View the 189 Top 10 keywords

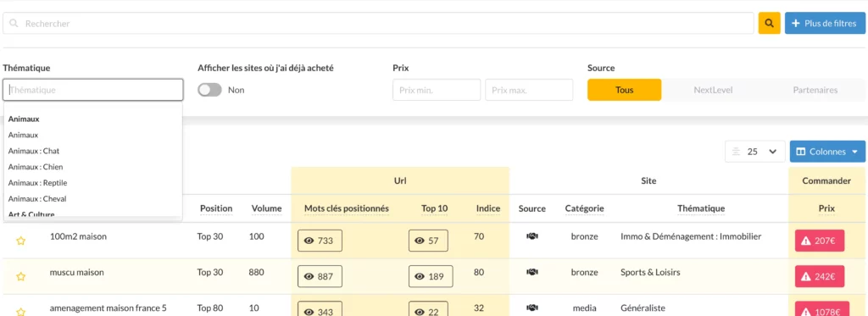tap(431, 276)
